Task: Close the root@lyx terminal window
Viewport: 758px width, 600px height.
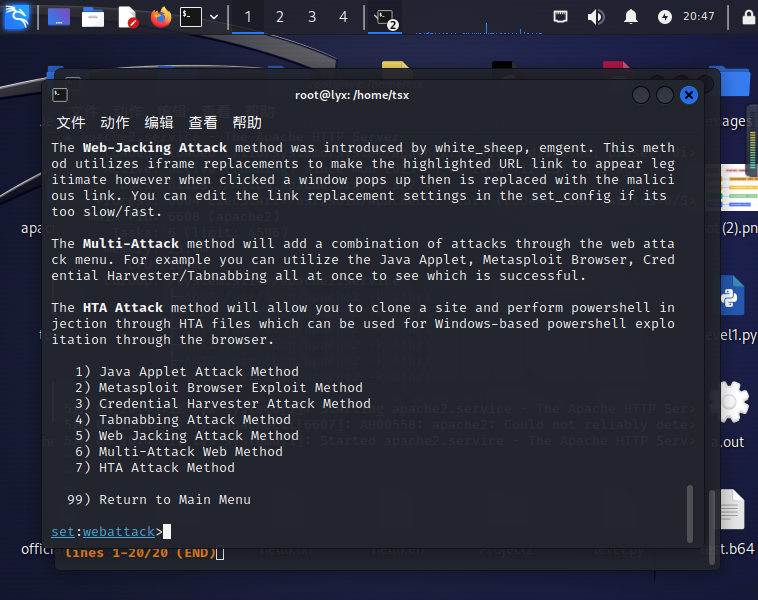Action: tap(689, 95)
